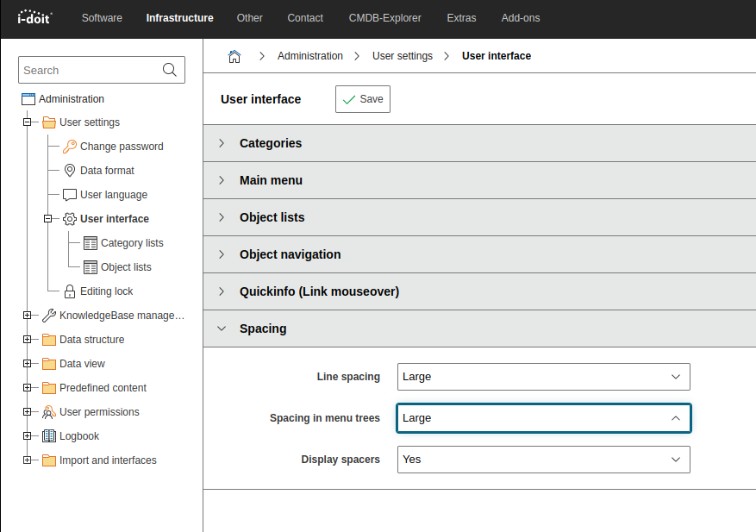Expand the Logbook tree node
The height and width of the screenshot is (532, 756).
pos(27,436)
